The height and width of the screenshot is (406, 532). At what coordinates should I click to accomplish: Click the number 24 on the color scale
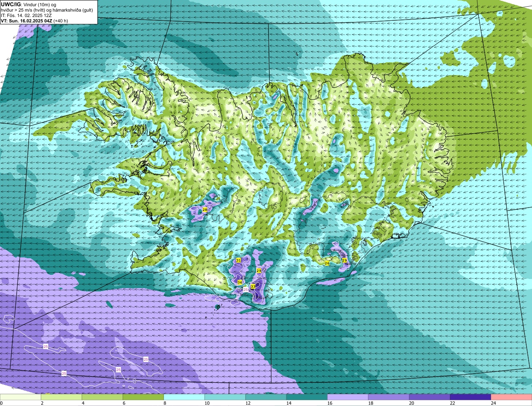coord(493,403)
